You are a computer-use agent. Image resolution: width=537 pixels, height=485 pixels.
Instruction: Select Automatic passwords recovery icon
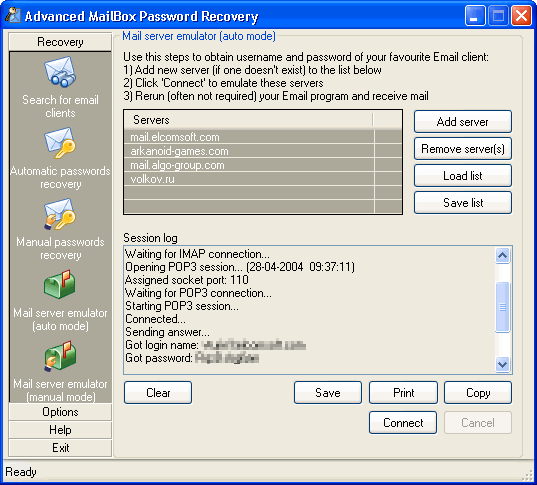(60, 143)
